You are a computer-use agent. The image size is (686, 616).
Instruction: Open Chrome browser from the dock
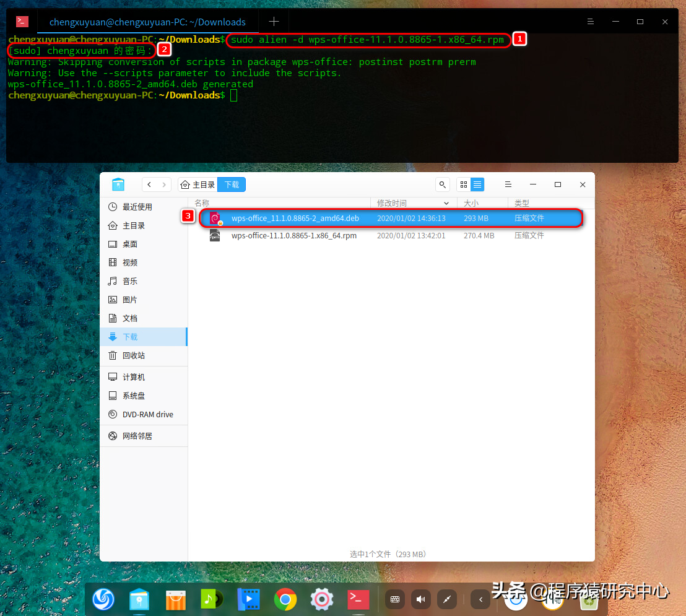point(285,599)
